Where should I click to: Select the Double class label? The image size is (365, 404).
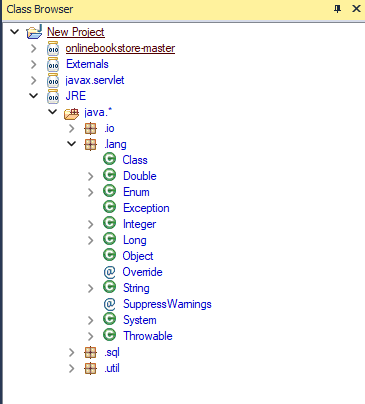pos(140,176)
